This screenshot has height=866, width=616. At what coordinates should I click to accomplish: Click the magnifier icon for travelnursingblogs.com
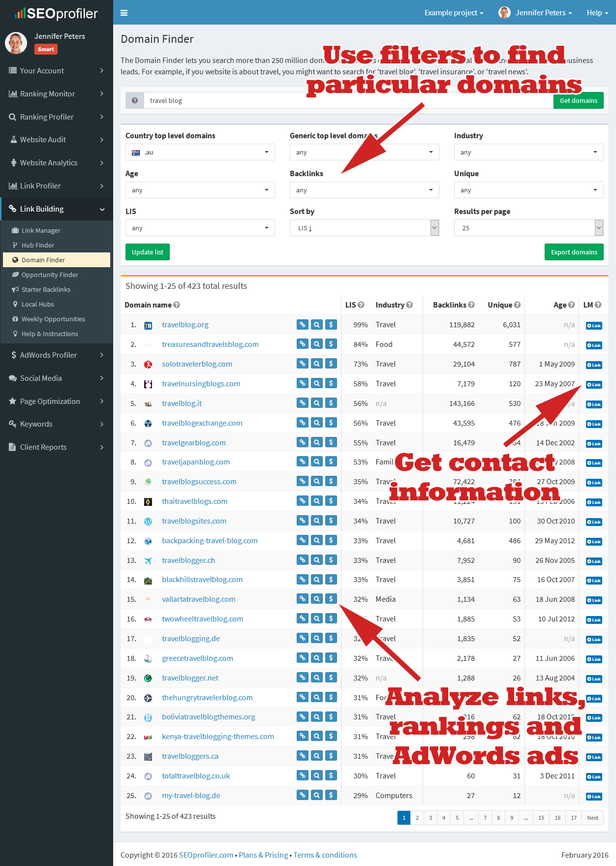(x=317, y=383)
